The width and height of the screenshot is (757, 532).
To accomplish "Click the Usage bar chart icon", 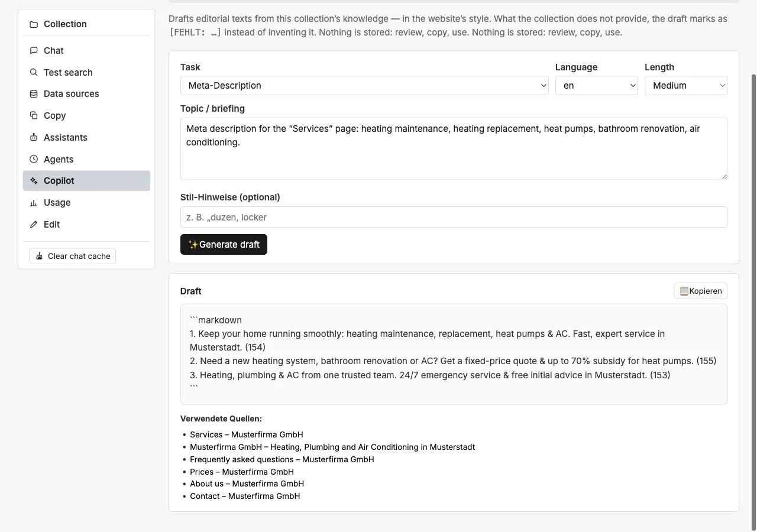I will [x=34, y=203].
